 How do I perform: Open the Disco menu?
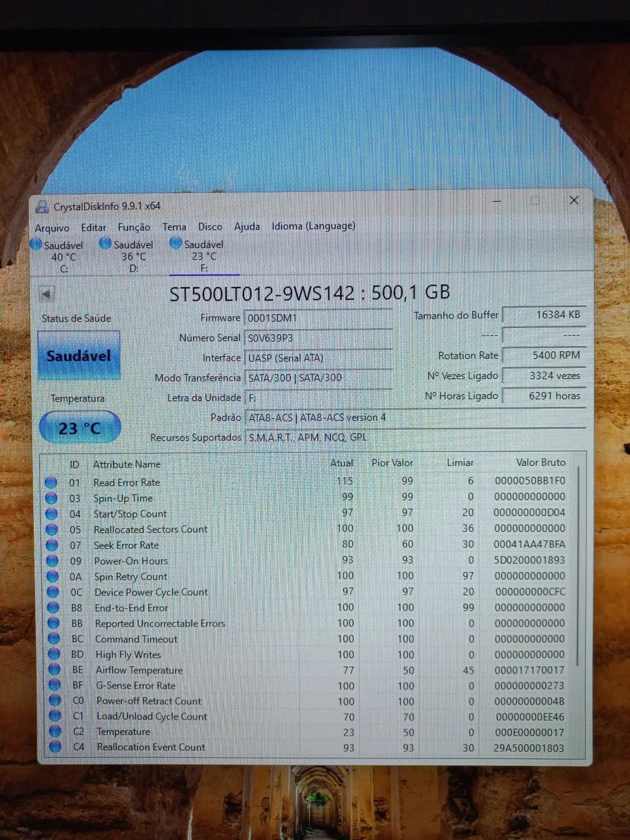pyautogui.click(x=210, y=226)
